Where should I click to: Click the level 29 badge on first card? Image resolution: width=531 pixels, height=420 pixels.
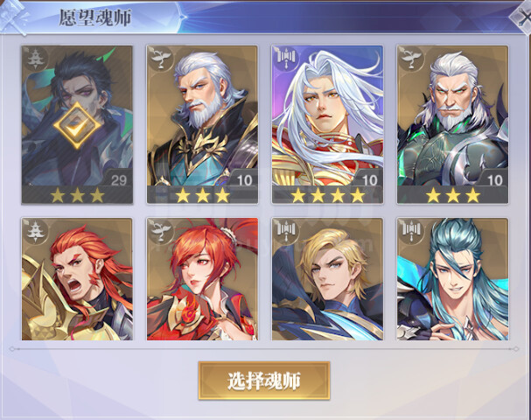click(x=118, y=180)
